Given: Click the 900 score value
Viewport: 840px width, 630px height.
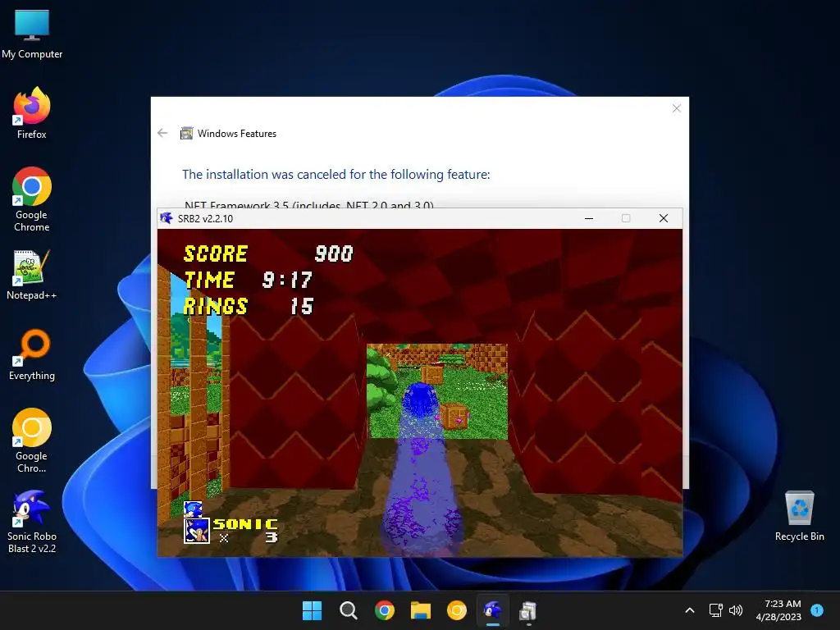Looking at the screenshot, I should [335, 253].
